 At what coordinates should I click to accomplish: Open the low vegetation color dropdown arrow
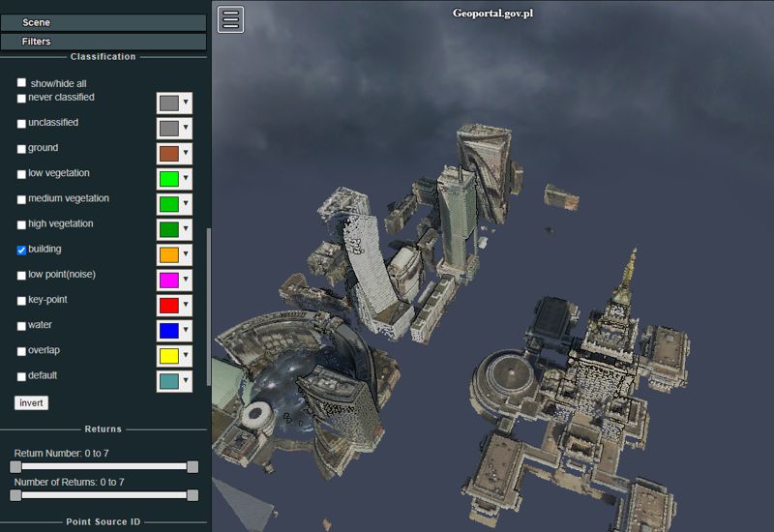coord(186,178)
